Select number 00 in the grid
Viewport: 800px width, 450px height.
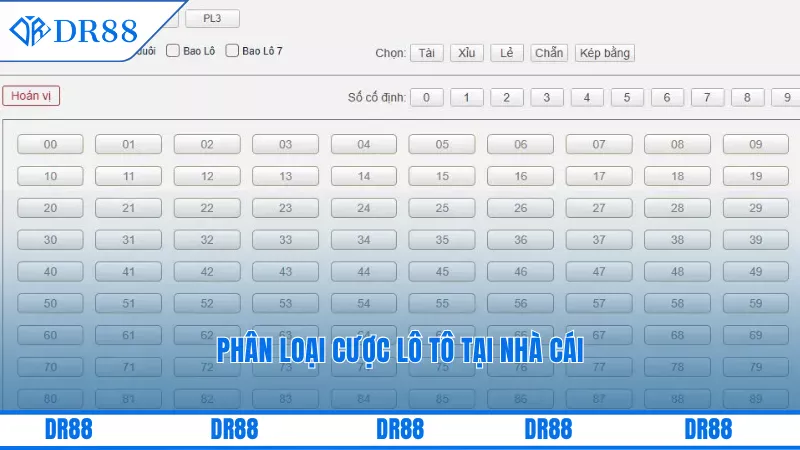(x=50, y=144)
